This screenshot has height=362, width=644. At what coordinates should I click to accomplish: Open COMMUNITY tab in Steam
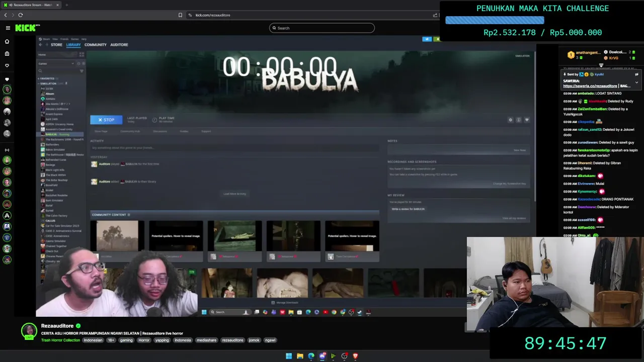coord(96,45)
